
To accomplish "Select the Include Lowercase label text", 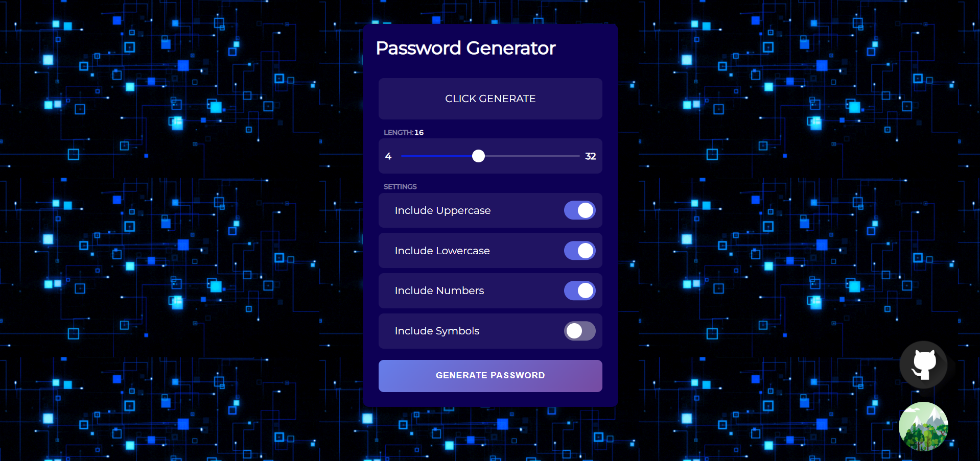I will 442,251.
